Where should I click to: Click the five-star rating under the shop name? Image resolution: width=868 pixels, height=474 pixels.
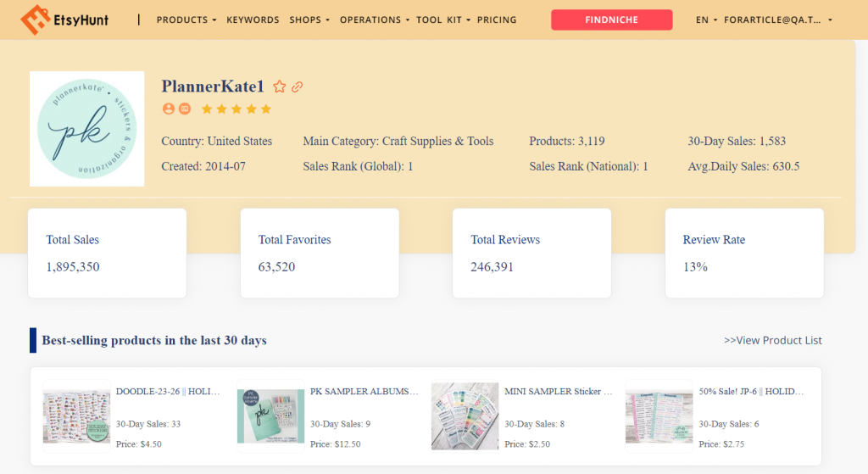click(x=236, y=109)
